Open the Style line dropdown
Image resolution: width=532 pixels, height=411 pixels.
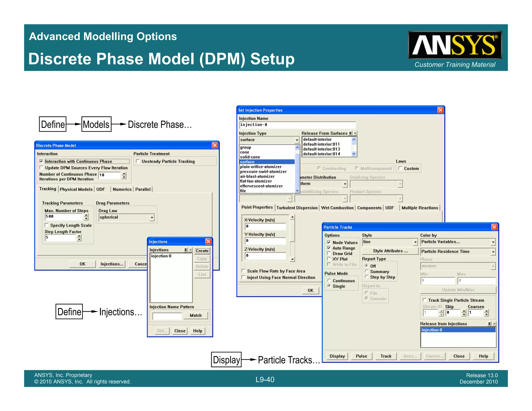tap(415, 242)
